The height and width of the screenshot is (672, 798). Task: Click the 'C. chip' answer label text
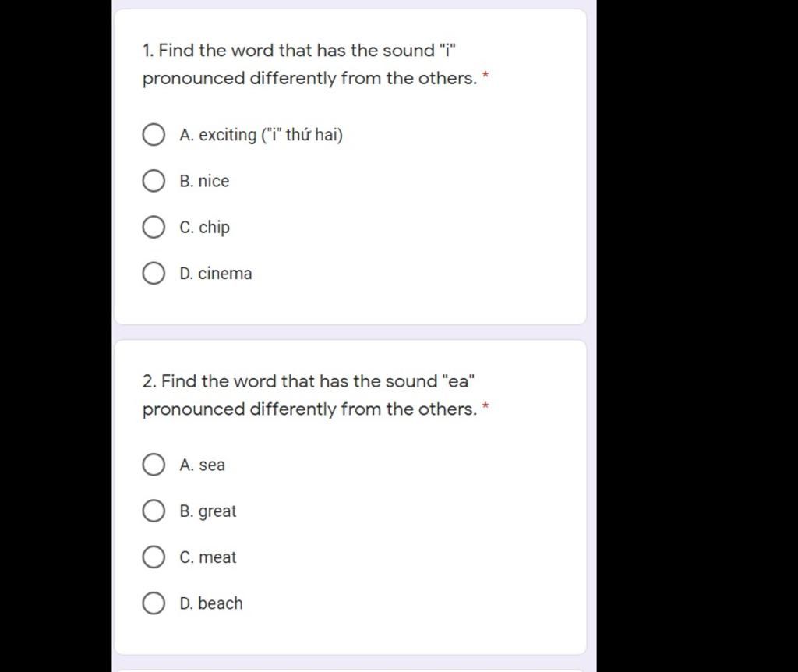tap(205, 228)
